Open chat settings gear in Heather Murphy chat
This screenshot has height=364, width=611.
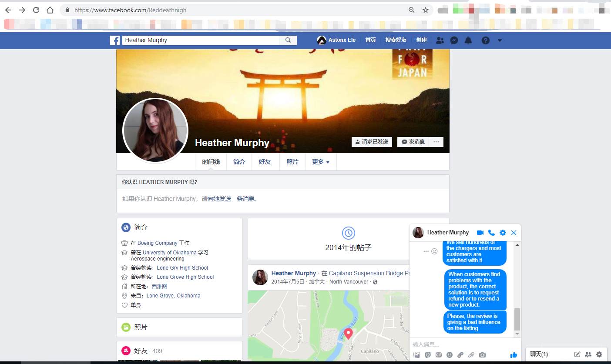pyautogui.click(x=503, y=233)
